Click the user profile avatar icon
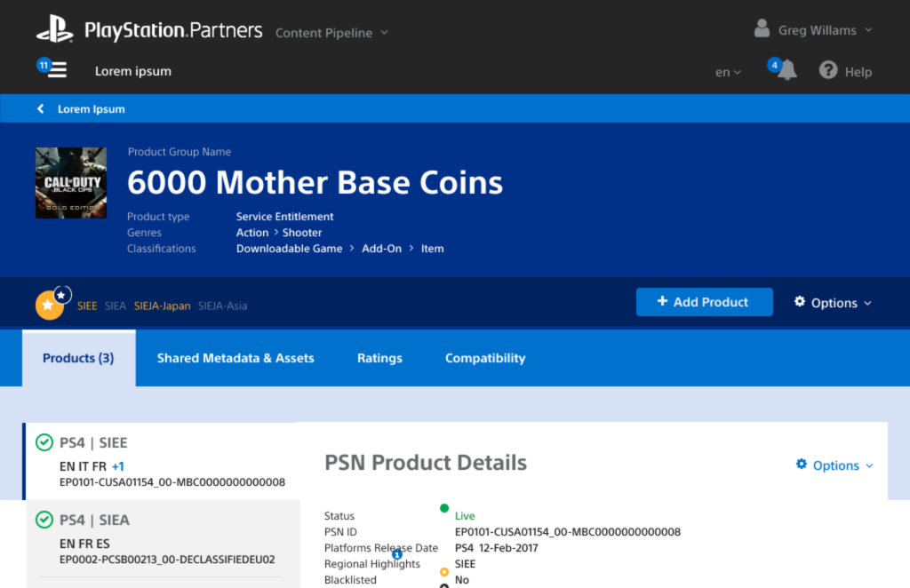Screen dimensions: 910x588 [762, 28]
